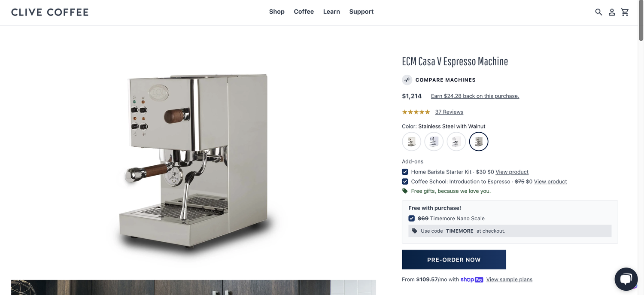The width and height of the screenshot is (644, 295).
Task: Open the account profile icon
Action: 612,12
